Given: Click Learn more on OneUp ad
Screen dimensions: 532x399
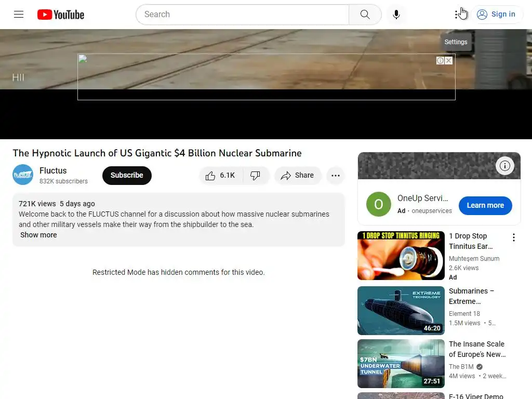Looking at the screenshot, I should pyautogui.click(x=485, y=205).
